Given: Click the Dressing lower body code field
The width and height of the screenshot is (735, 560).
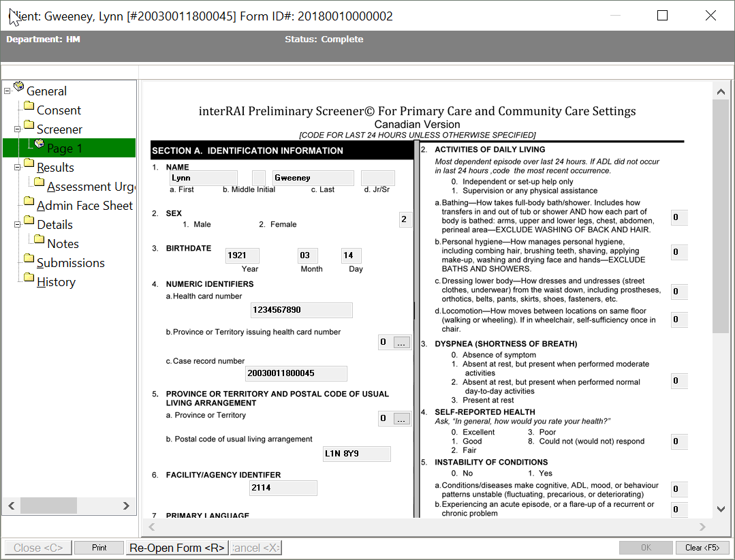Looking at the screenshot, I should coord(679,292).
